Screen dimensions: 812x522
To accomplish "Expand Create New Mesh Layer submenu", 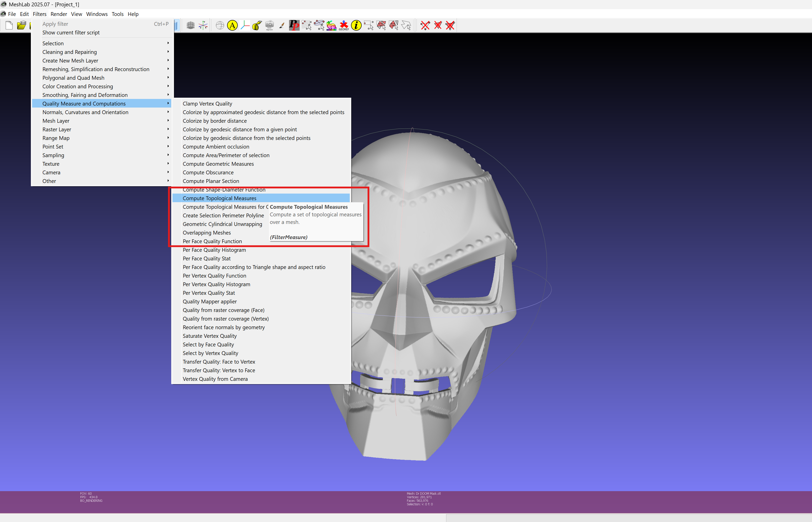I will 102,61.
